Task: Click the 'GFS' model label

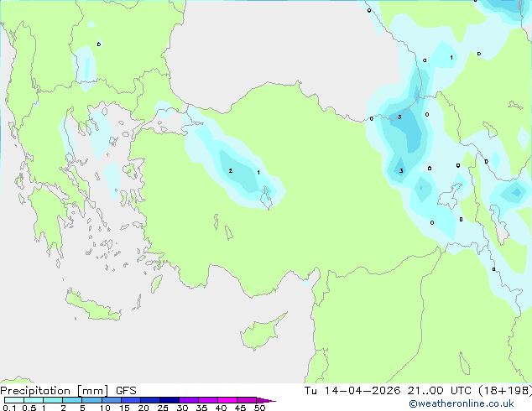Action: point(126,391)
